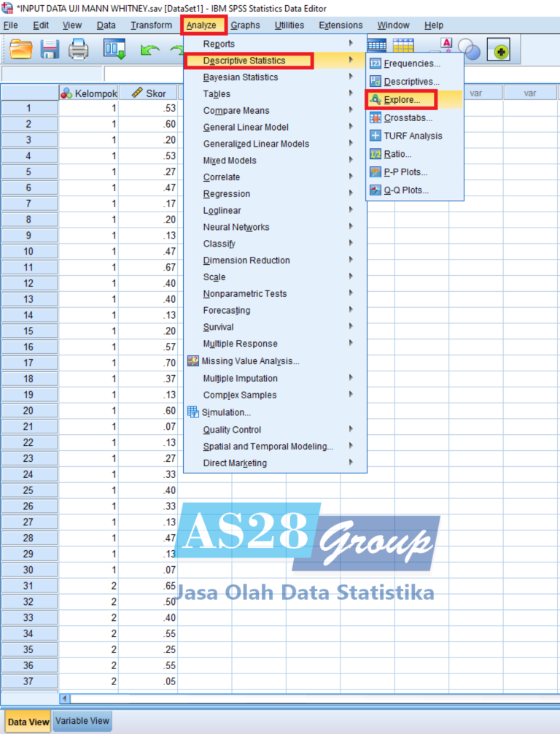Screen dimensions: 560x734
Task: Click the green plus icon in toolbar
Action: (502, 50)
